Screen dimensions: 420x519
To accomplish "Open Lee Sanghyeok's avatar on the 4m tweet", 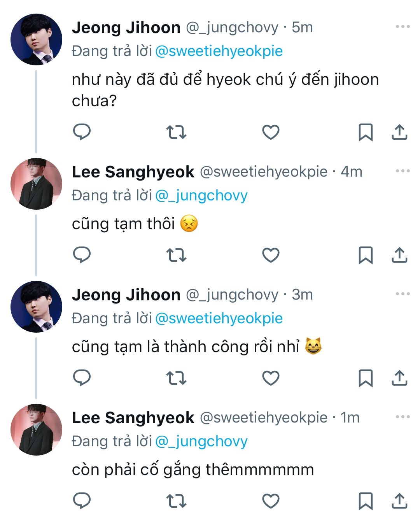I will [36, 184].
